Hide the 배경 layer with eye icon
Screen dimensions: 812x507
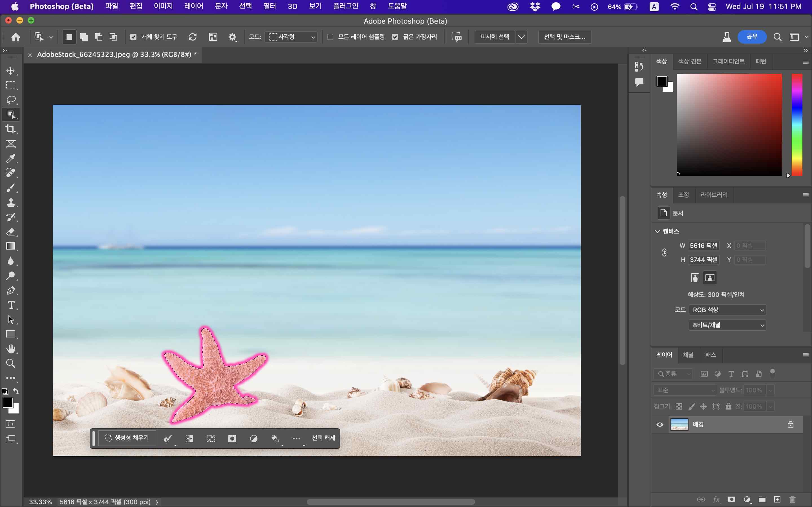tap(660, 424)
